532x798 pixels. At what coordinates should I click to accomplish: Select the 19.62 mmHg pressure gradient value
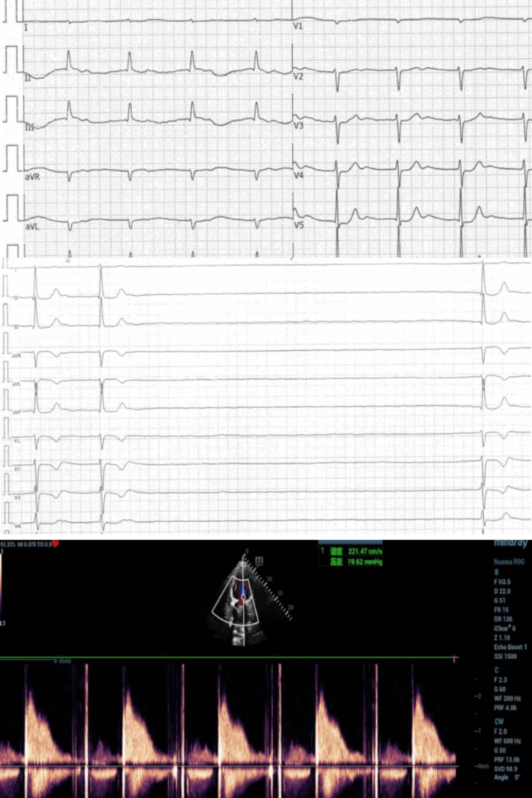pyautogui.click(x=365, y=562)
